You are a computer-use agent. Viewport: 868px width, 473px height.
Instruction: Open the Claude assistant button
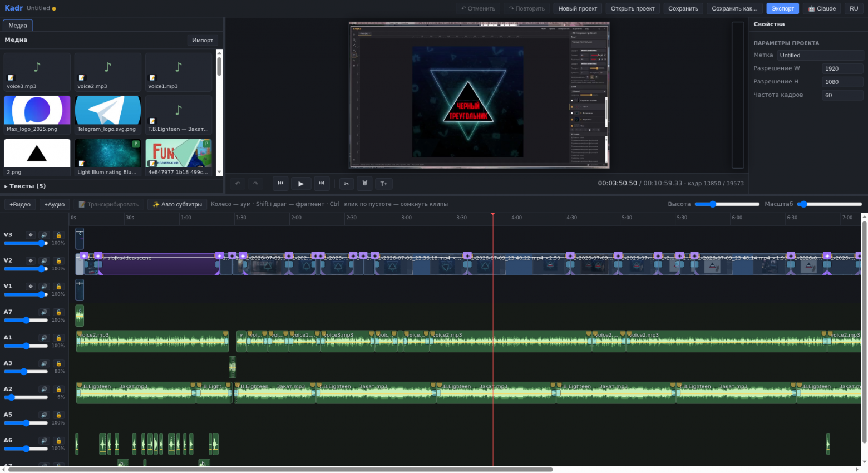(x=822, y=8)
